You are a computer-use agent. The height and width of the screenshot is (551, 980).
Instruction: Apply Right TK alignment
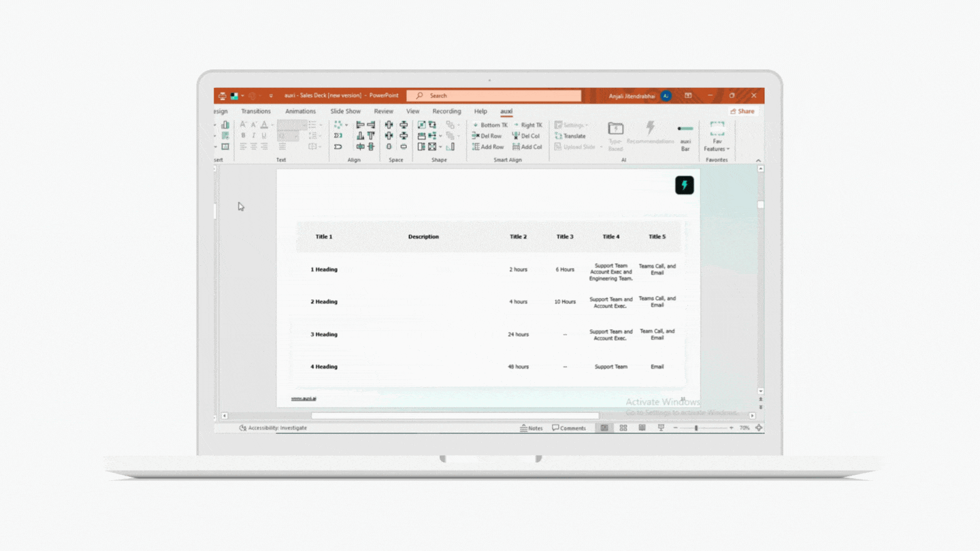(528, 125)
